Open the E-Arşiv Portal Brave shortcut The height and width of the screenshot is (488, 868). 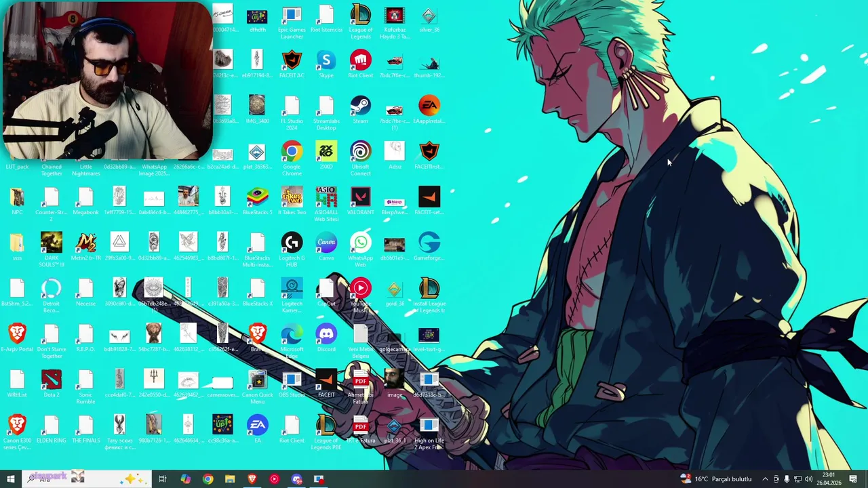17,337
